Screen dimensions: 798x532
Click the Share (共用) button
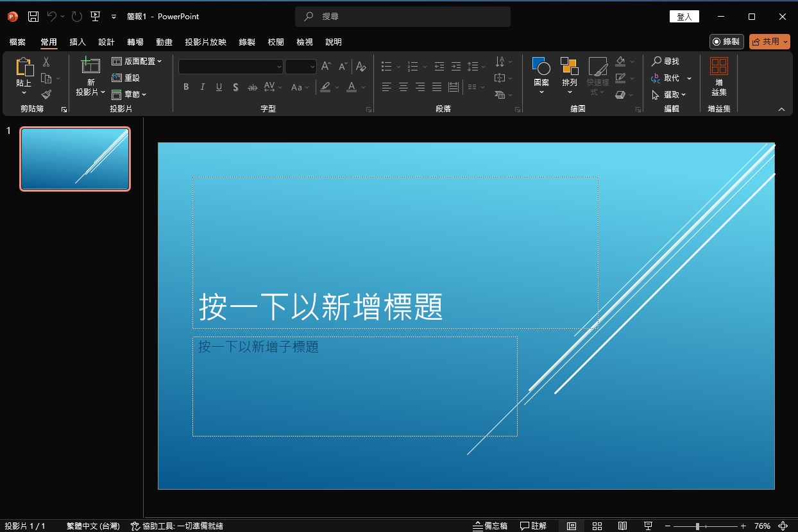(x=769, y=42)
